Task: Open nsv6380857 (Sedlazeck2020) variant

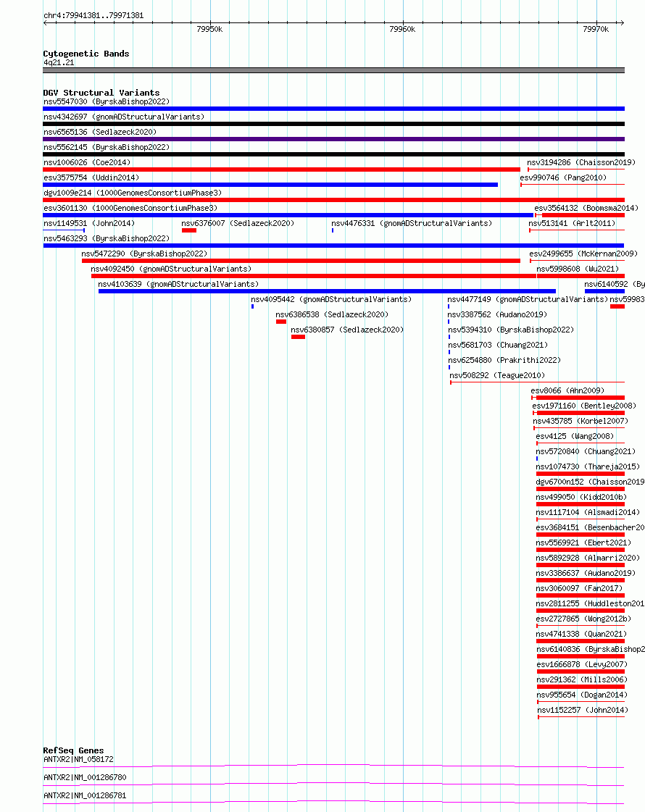Action: point(347,330)
